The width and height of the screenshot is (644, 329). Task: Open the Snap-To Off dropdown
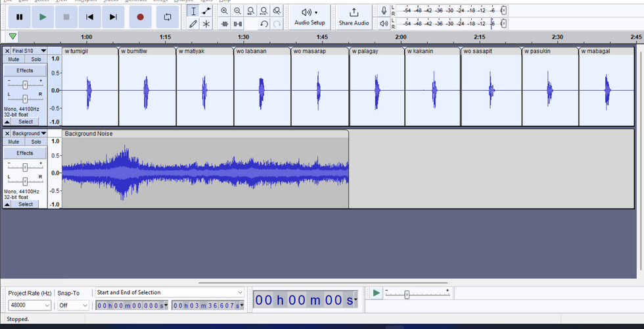click(73, 305)
